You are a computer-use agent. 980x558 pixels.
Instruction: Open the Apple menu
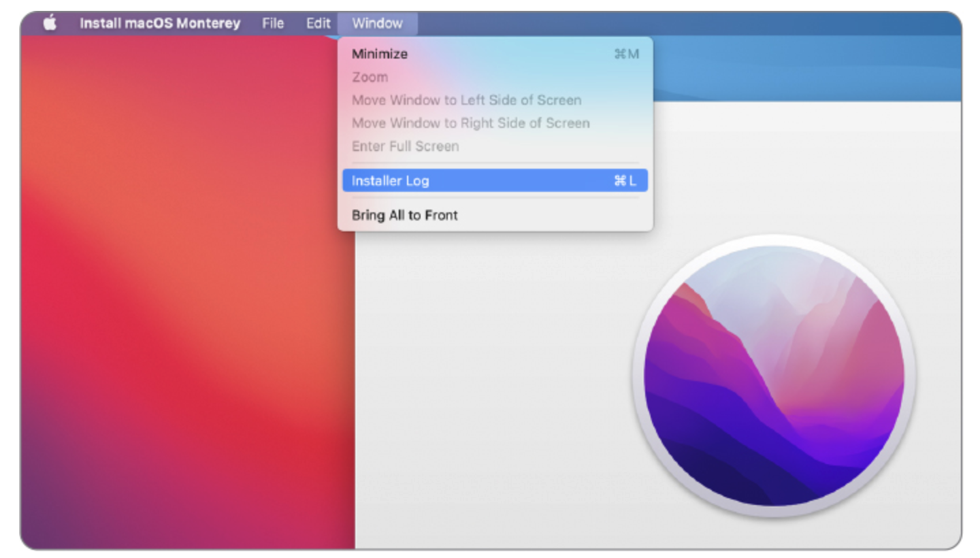(50, 23)
